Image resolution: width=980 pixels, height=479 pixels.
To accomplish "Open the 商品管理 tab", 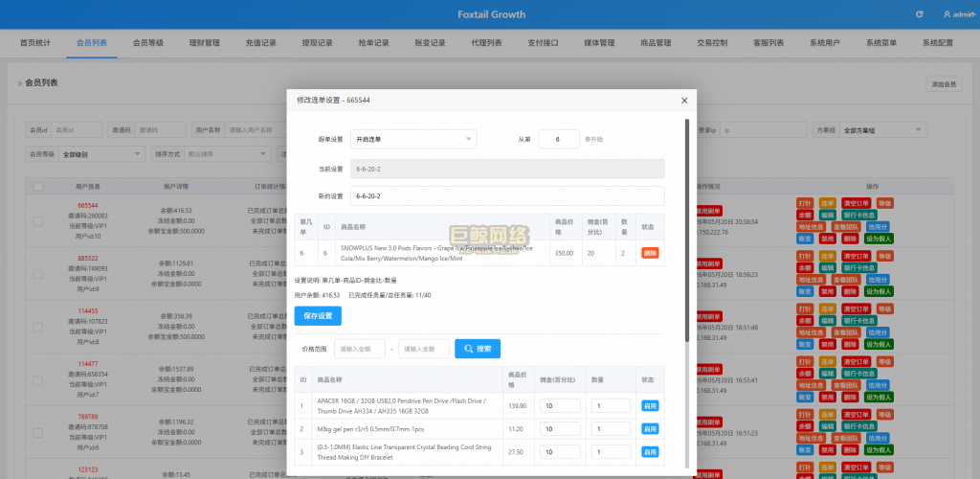I will 656,43.
